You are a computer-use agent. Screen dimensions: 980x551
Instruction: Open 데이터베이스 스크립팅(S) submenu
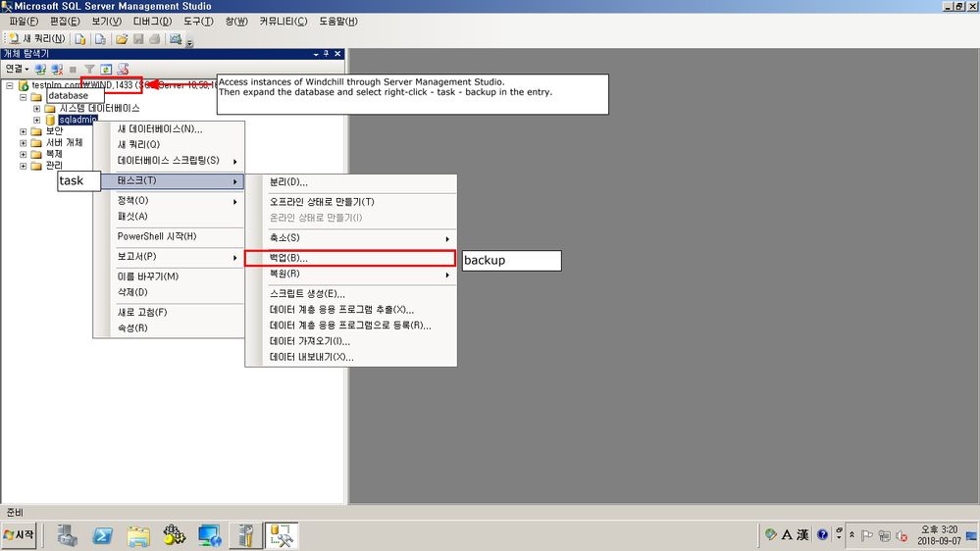[169, 161]
